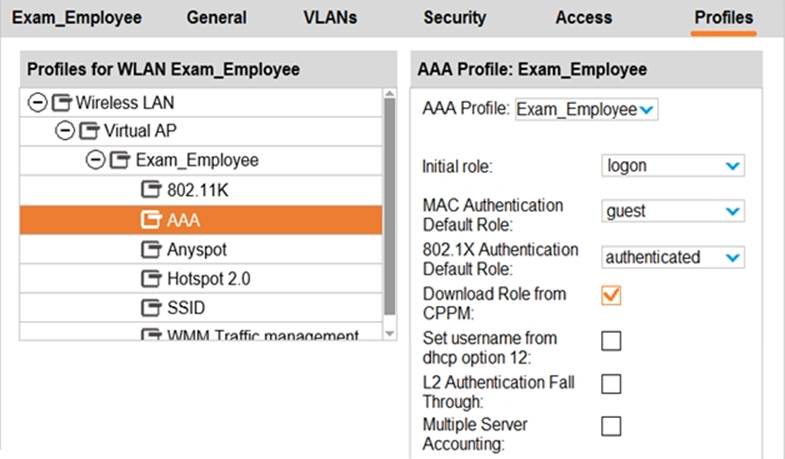Viewport: 785px width, 459px height.
Task: Switch to the Security tab
Action: click(x=454, y=17)
